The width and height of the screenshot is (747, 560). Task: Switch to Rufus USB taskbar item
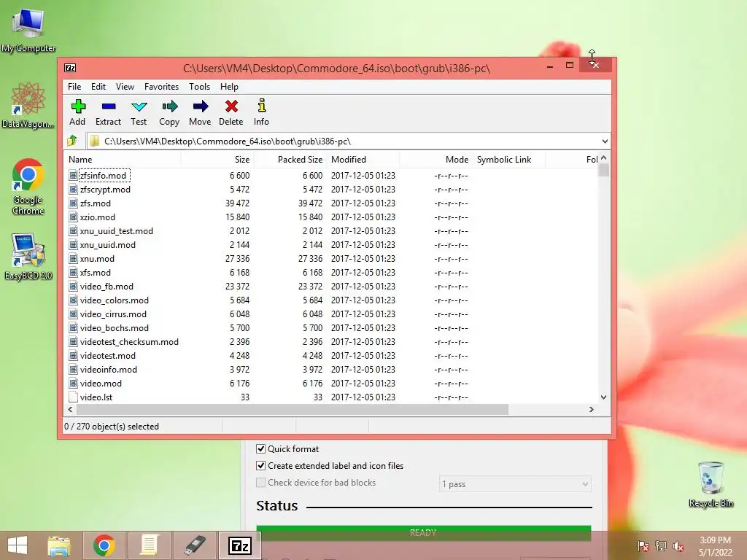pos(194,545)
